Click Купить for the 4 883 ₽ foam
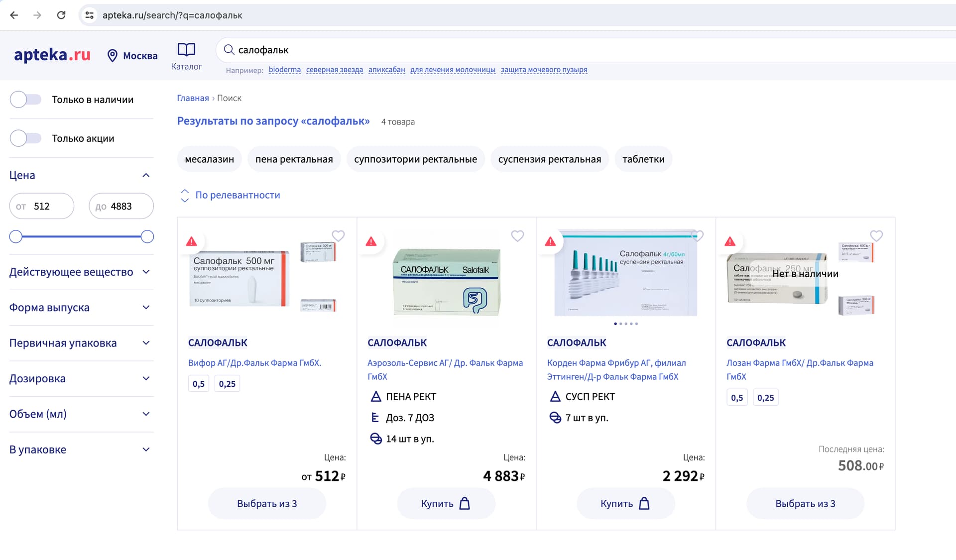 [446, 504]
